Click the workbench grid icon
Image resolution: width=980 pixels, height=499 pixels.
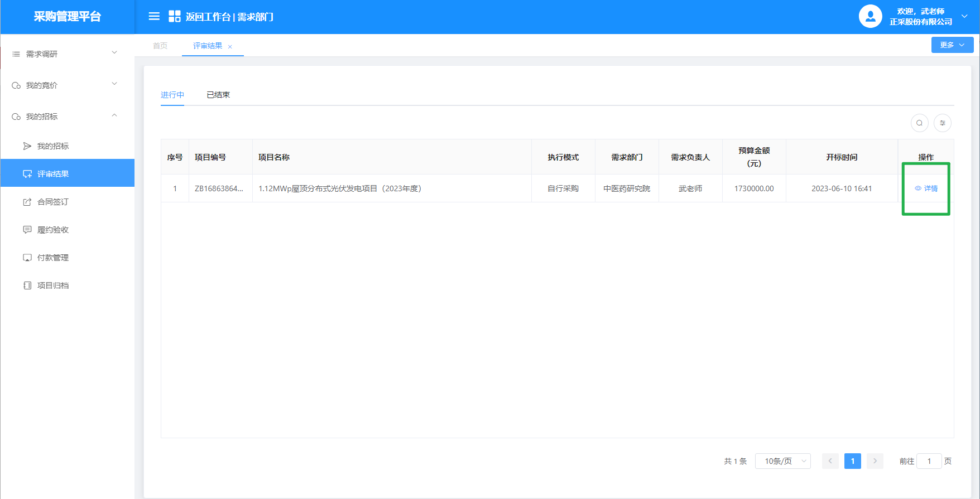[174, 16]
